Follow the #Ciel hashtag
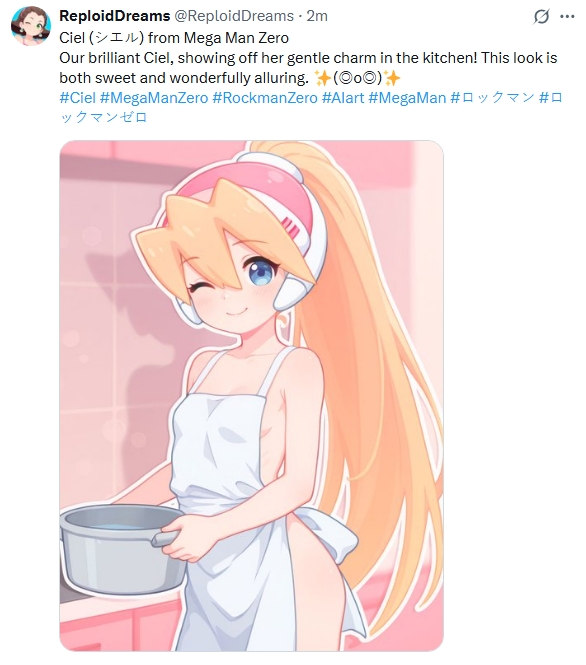 (78, 98)
